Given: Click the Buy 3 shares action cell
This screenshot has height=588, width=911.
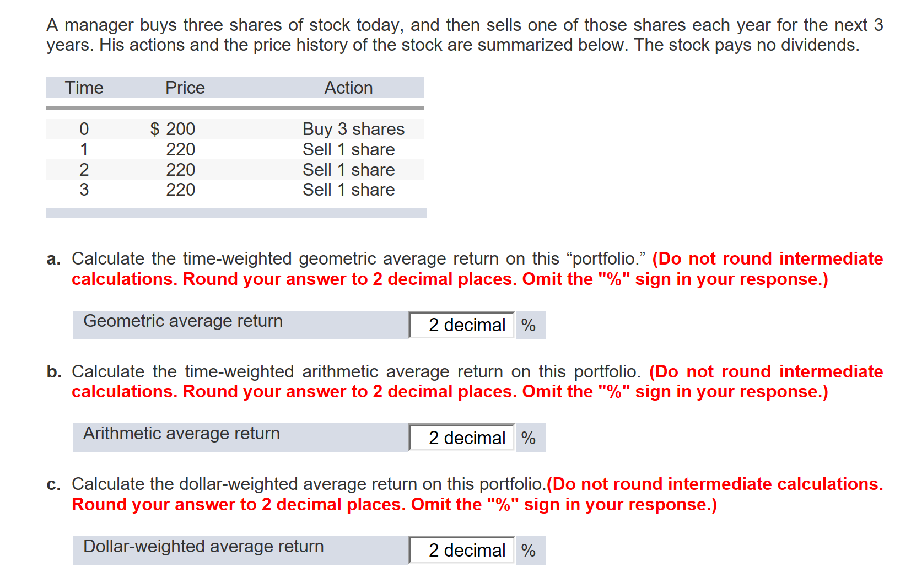Looking at the screenshot, I should (353, 129).
